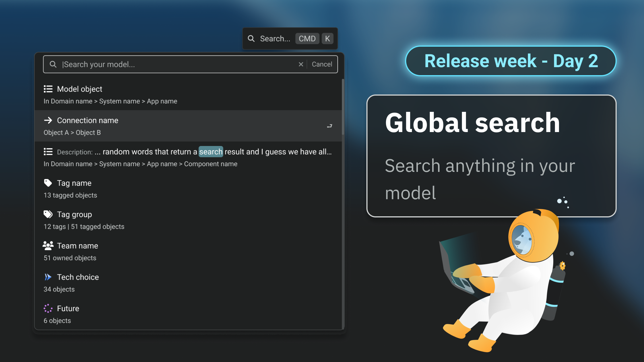
Task: Click the results list scrollbar thumb
Action: point(343,107)
